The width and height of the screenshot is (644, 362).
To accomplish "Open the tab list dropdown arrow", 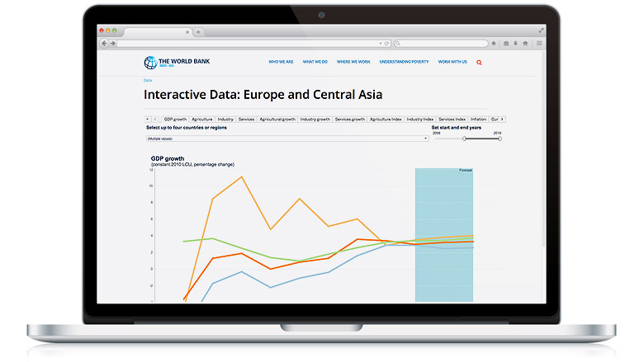I will tap(147, 119).
